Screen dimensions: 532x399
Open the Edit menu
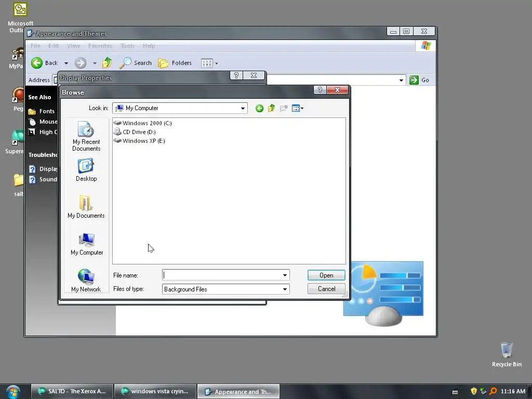[x=54, y=46]
